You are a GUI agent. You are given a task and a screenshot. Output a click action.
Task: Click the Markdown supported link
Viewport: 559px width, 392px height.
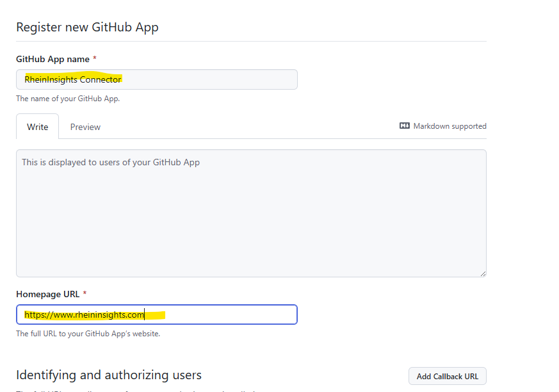(x=442, y=126)
